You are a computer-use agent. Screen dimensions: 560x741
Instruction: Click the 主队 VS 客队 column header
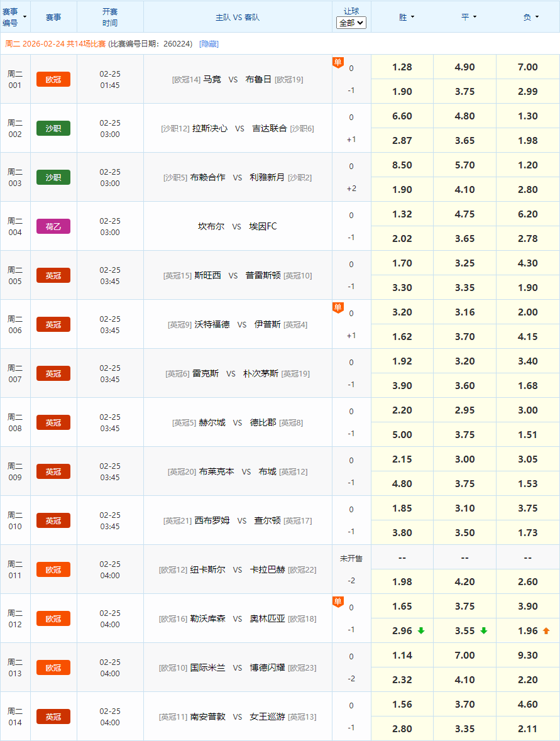[238, 17]
